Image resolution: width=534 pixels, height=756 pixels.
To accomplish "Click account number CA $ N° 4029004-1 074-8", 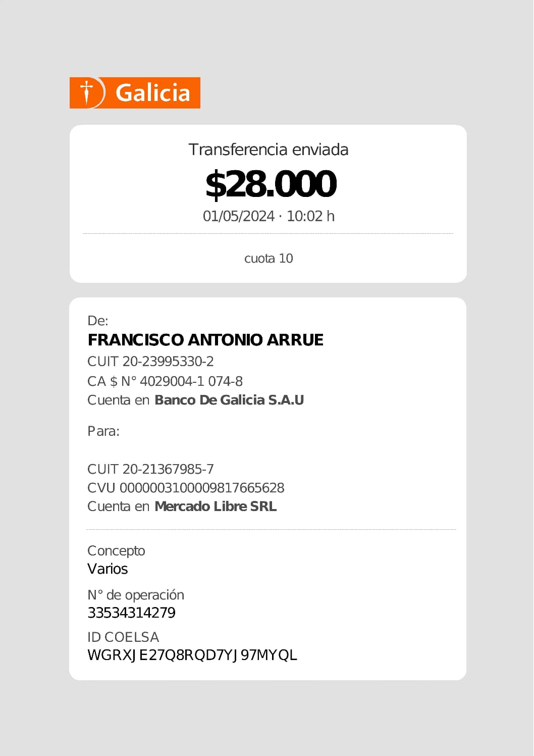I will click(165, 381).
